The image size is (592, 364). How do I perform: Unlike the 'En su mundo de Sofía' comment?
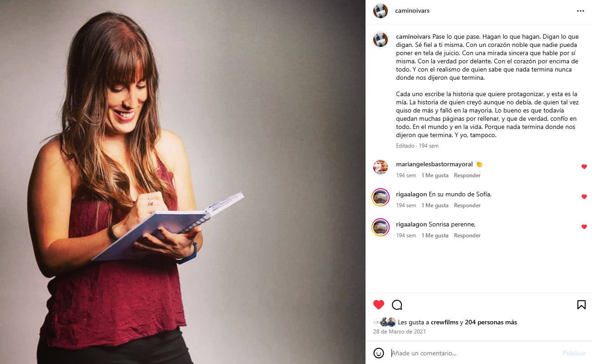(x=584, y=197)
